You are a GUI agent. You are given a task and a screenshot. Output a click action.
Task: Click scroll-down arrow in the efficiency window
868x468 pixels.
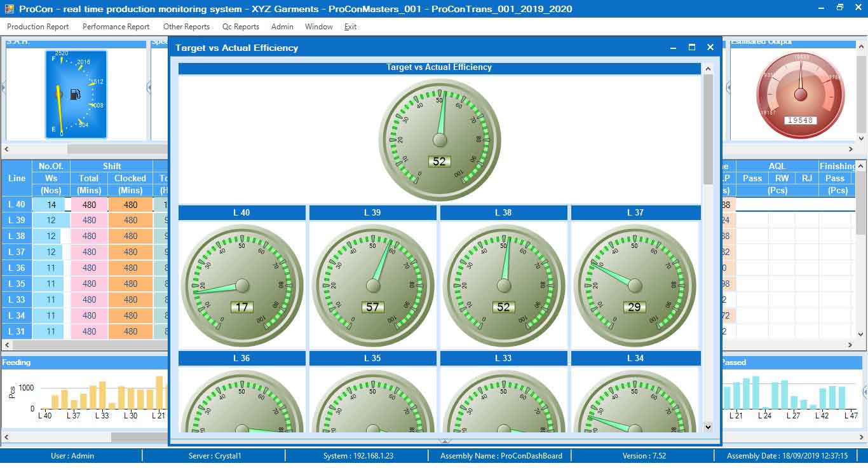click(708, 427)
